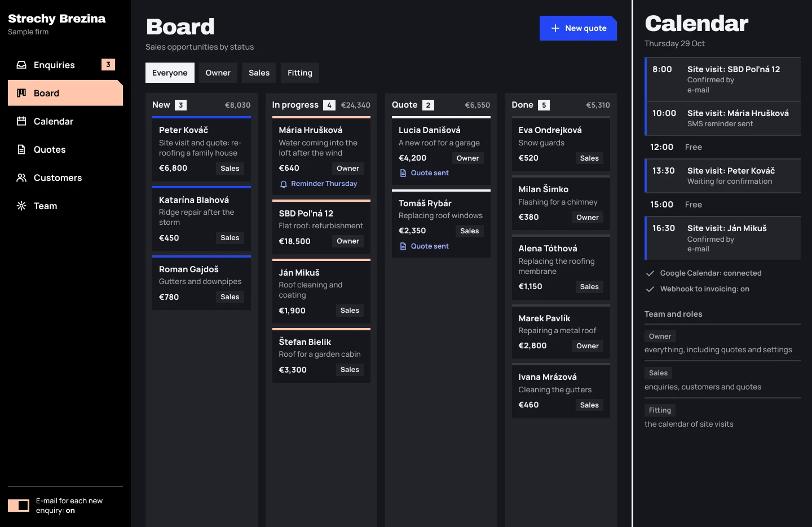Open Tomáš Rybár's roof windows card
812x527 pixels.
point(441,224)
